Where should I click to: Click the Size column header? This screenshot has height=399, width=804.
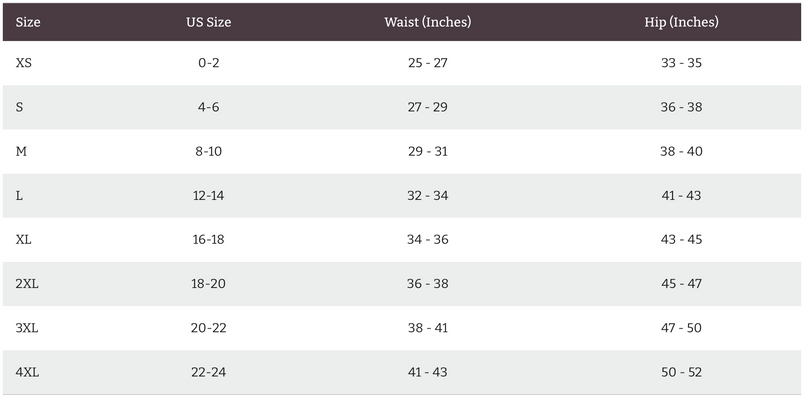28,22
